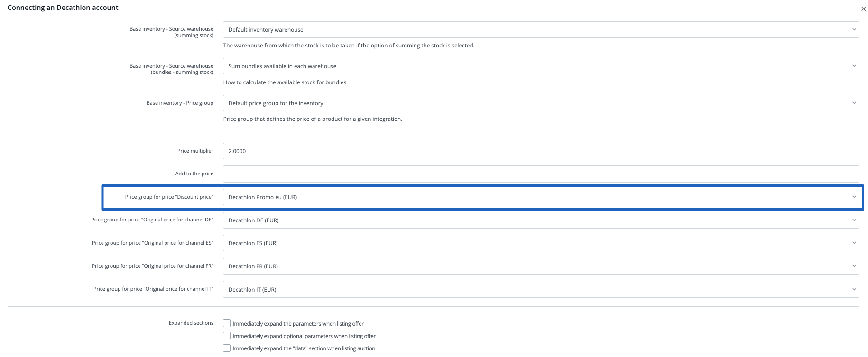Viewport: 868px width, 357px height.
Task: Open the channel DE price group dropdown
Action: (x=540, y=220)
